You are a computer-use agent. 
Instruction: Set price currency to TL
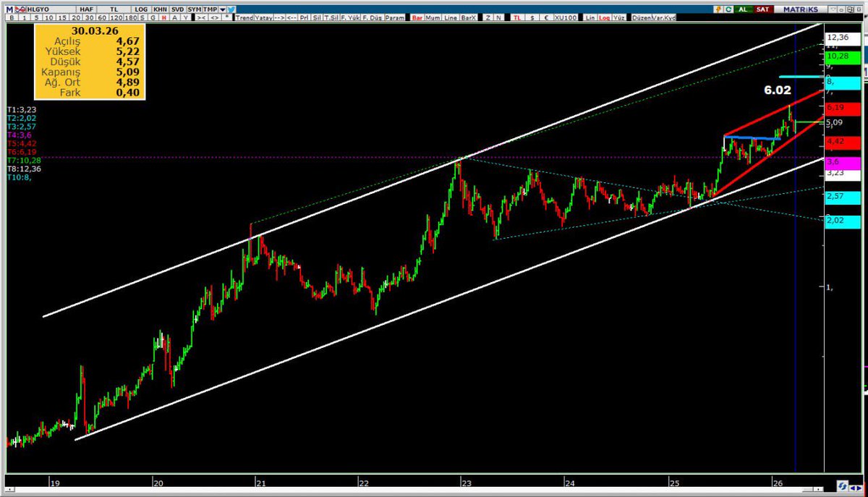pyautogui.click(x=517, y=17)
